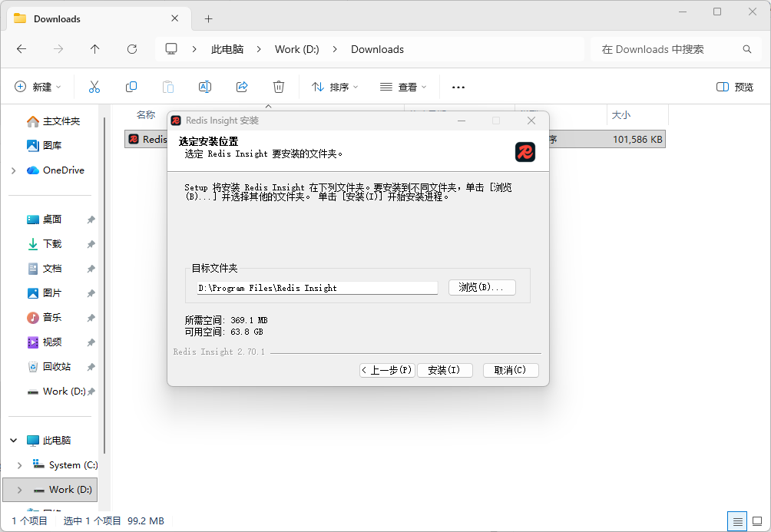Viewport: 771px width, 532px height.
Task: Click 安装(I) to start installation
Action: pos(445,370)
